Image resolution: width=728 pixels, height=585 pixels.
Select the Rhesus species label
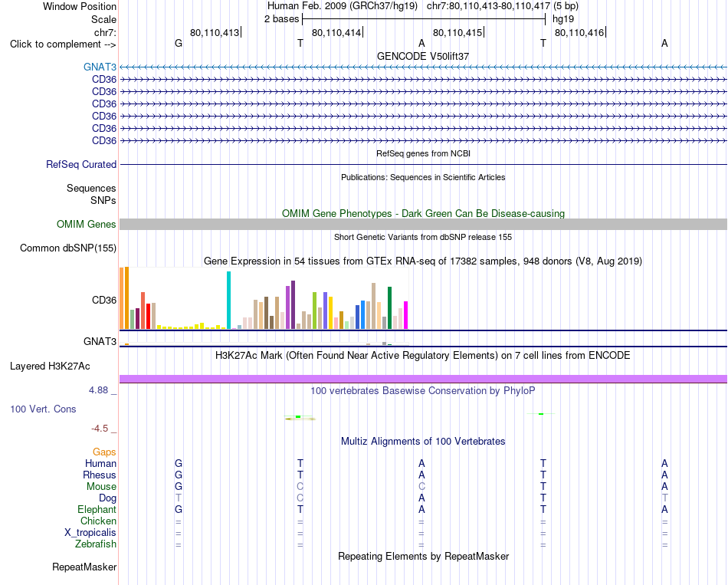(100, 475)
